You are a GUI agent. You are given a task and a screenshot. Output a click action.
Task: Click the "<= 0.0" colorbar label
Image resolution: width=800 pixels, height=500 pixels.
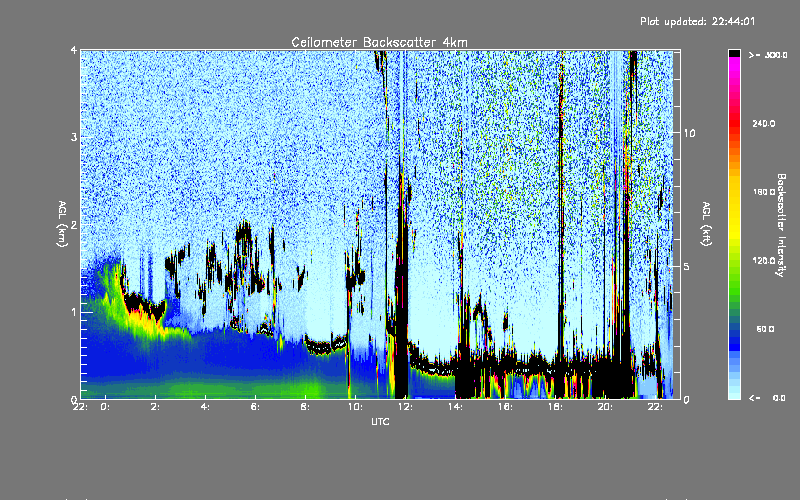tap(768, 398)
